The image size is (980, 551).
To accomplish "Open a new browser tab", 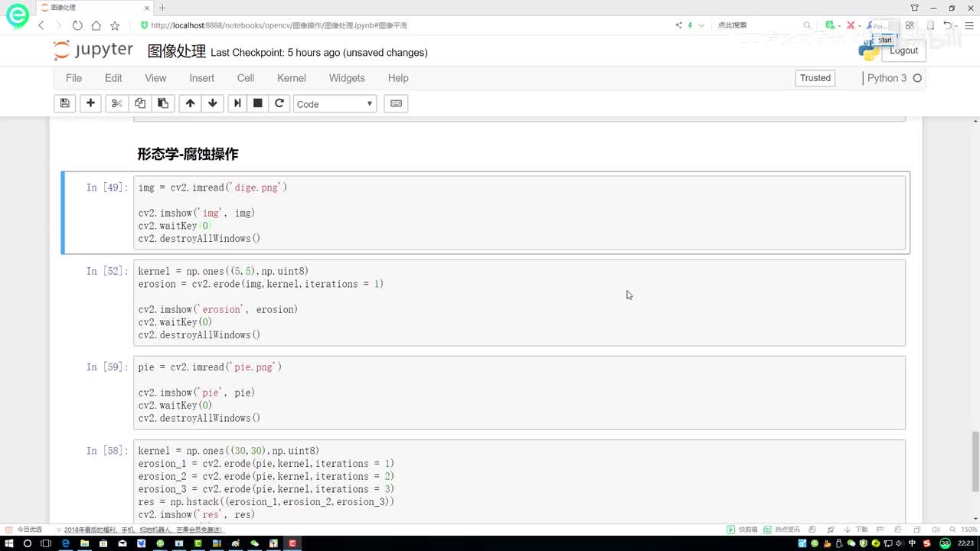I will click(162, 8).
